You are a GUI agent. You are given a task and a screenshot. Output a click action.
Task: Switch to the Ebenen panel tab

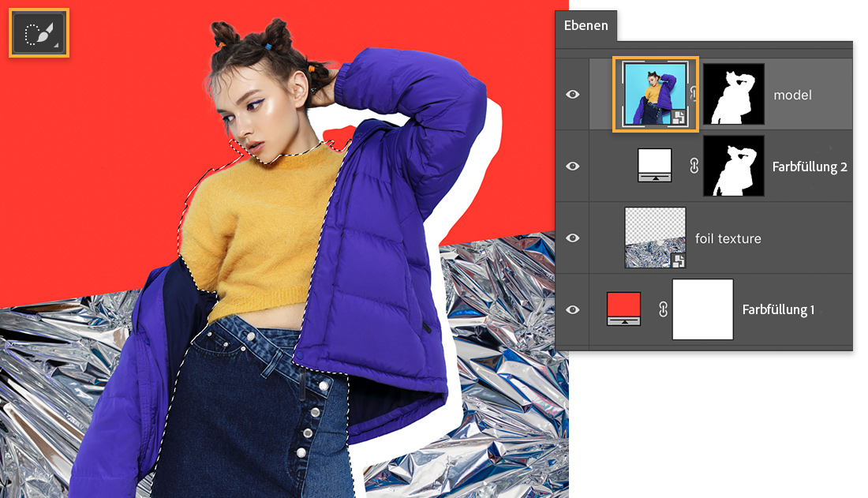pyautogui.click(x=586, y=25)
